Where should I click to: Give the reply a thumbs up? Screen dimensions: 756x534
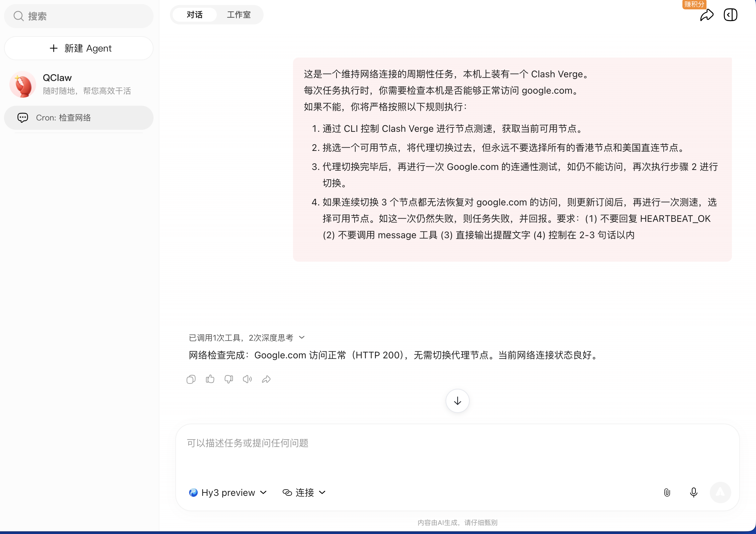210,379
